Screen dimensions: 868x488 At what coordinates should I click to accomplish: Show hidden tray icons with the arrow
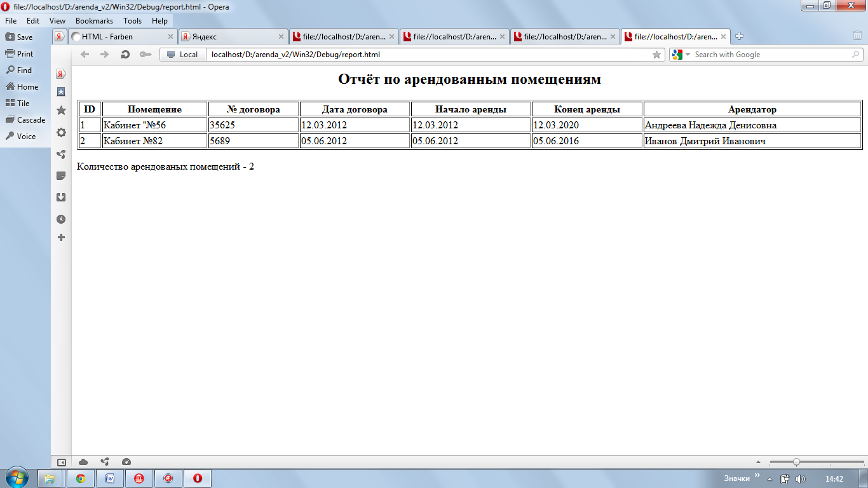(770, 479)
